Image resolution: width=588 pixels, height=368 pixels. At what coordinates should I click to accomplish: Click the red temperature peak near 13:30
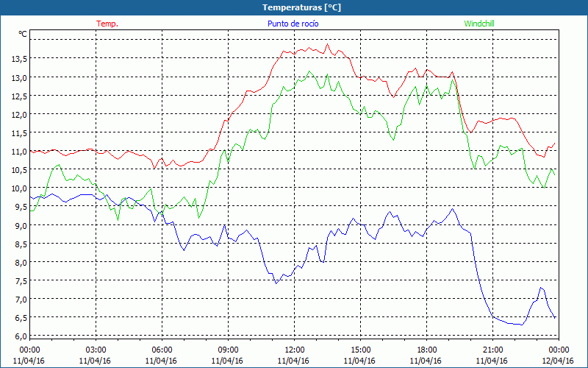[327, 44]
